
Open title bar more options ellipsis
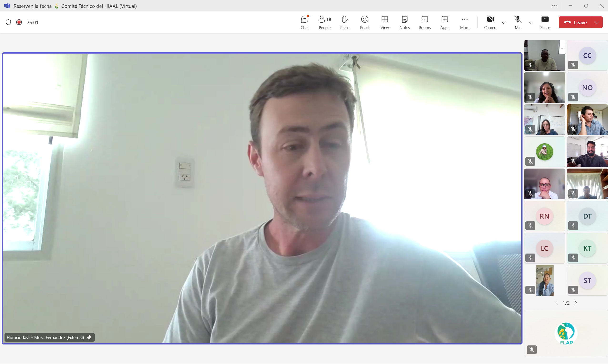[554, 6]
